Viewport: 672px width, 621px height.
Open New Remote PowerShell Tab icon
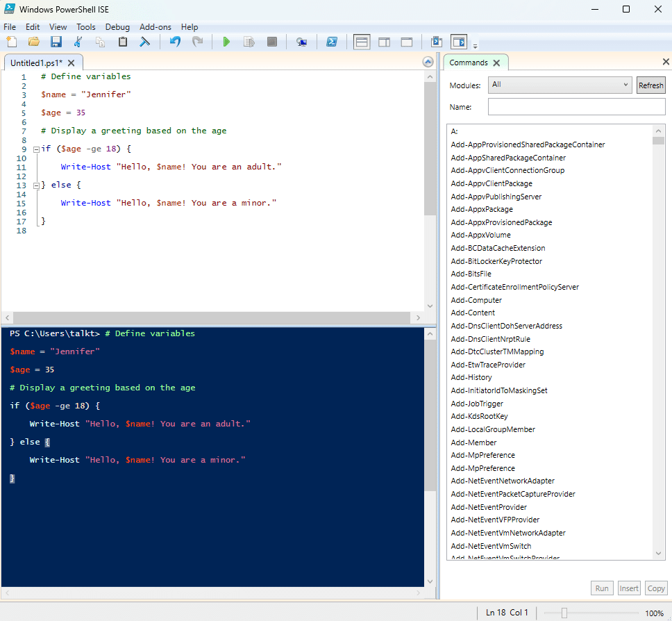[x=301, y=42]
